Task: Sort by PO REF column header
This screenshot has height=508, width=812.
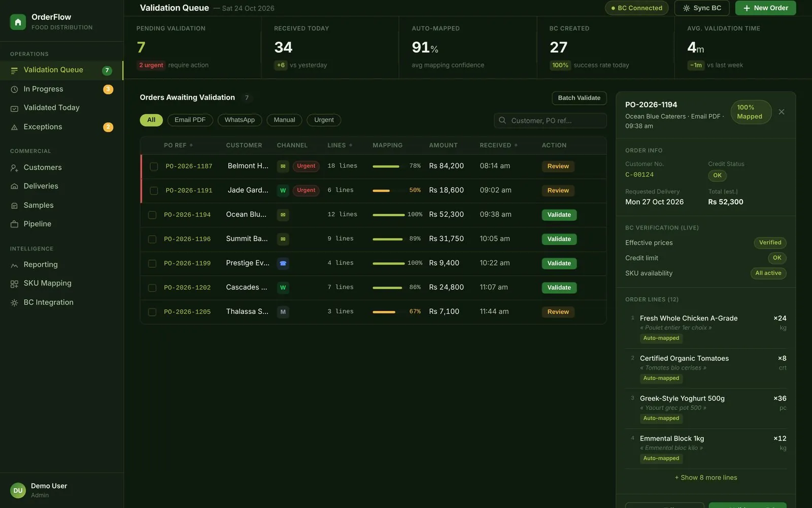Action: pyautogui.click(x=178, y=145)
